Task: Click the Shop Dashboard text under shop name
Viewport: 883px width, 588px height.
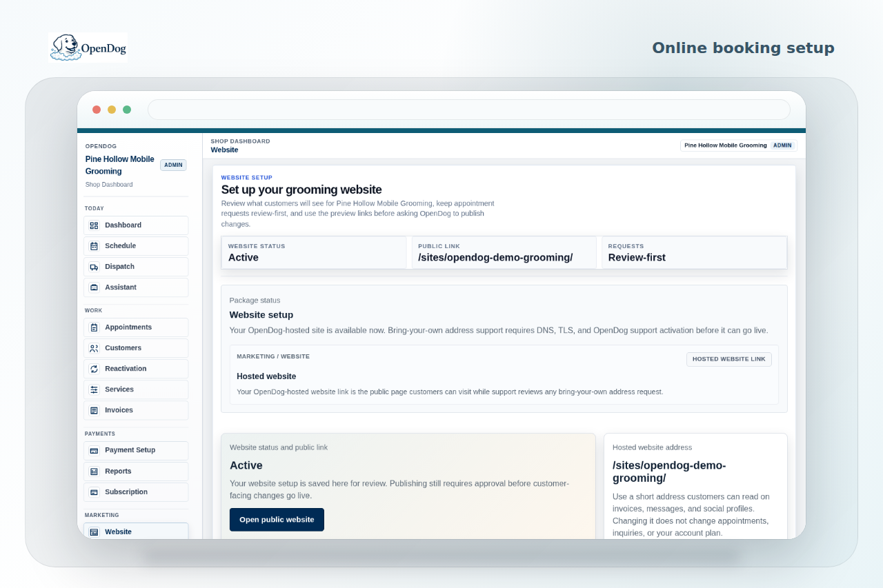Action: pos(109,185)
